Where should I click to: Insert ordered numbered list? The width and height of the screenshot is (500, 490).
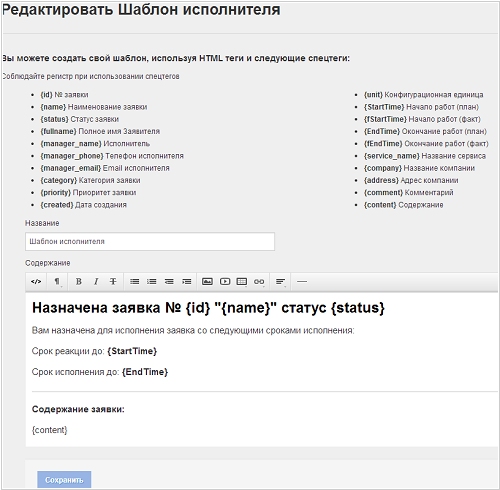click(152, 282)
